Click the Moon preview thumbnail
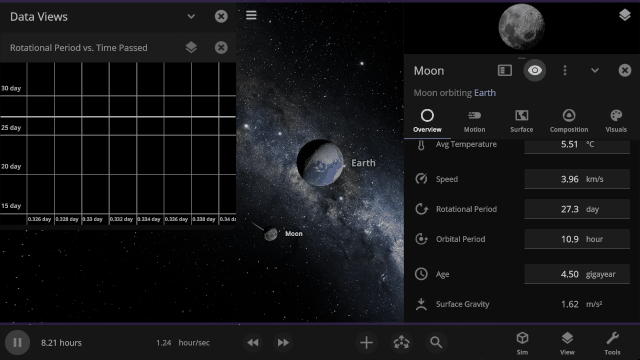The image size is (640, 360). (x=521, y=27)
